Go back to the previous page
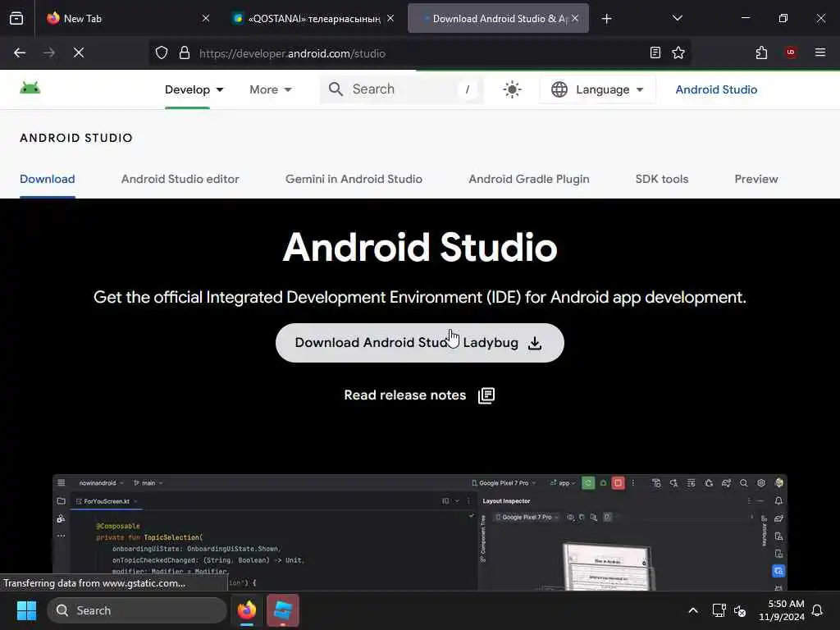Screen dimensions: 840x630 (20, 52)
